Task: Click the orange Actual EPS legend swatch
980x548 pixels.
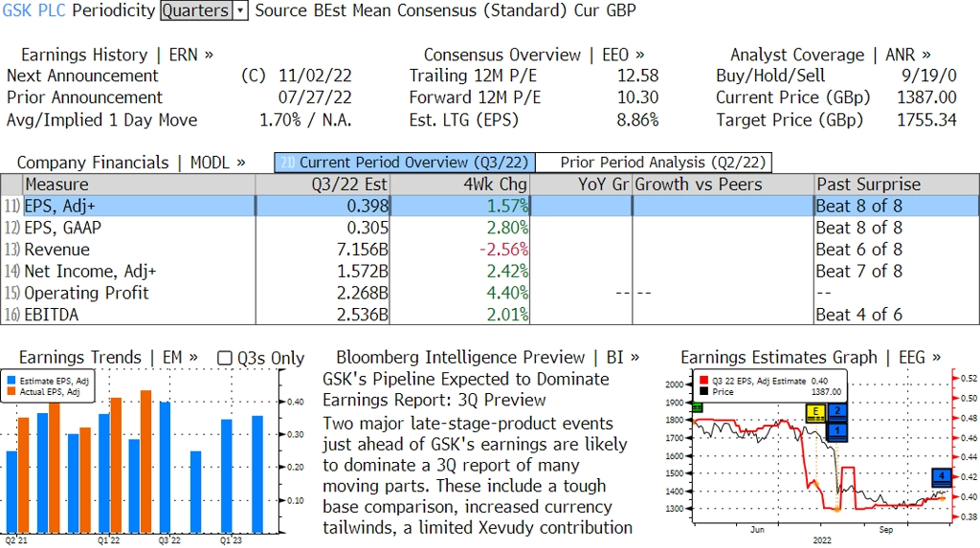Action: click(x=11, y=392)
